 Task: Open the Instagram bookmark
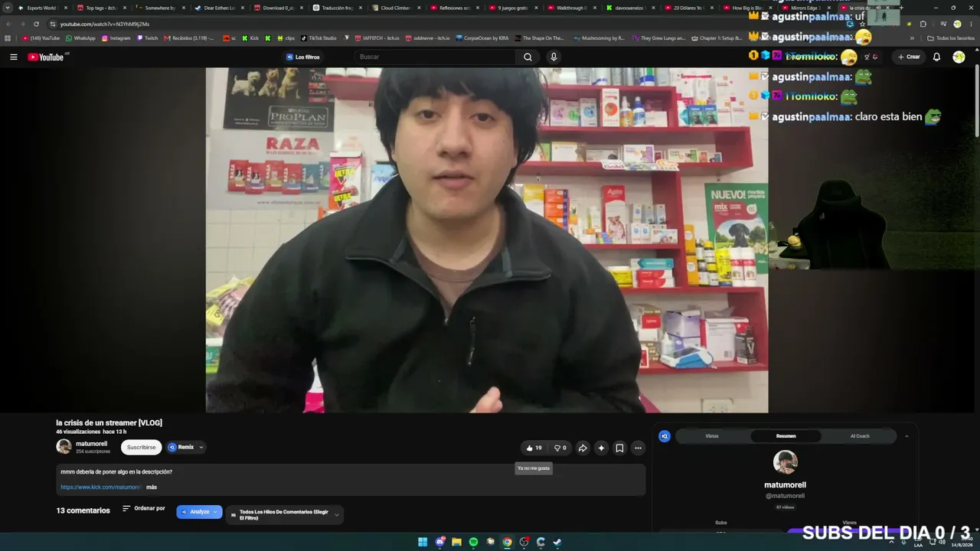(116, 38)
